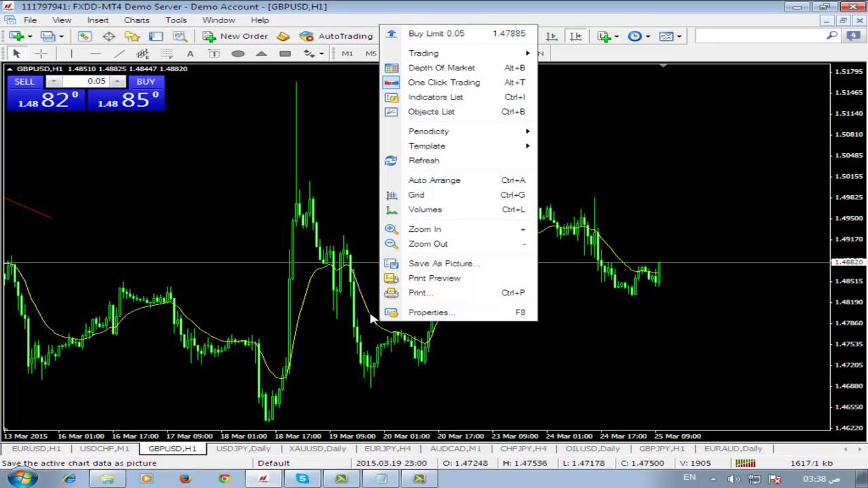Viewport: 868px width, 488px height.
Task: Toggle Auto Arrange in the context menu
Action: [x=458, y=180]
